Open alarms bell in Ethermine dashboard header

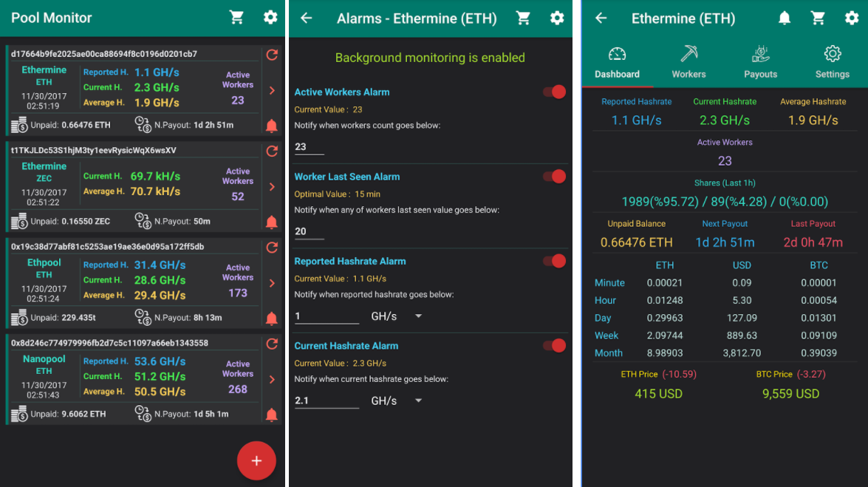(785, 18)
